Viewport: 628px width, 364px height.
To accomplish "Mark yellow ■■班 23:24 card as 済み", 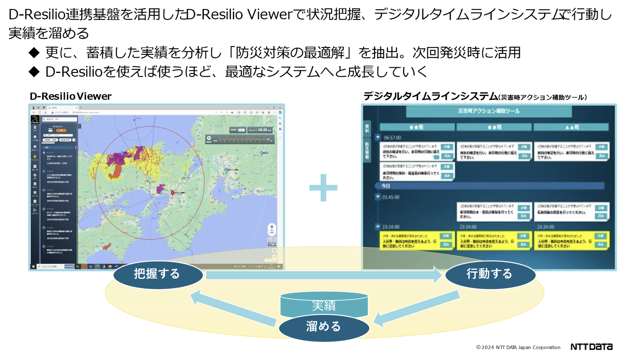I will tap(524, 244).
